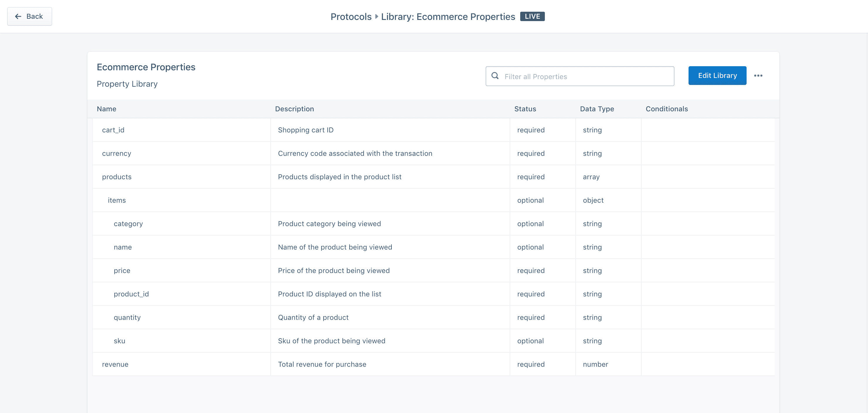Sort by the Name column header
The width and height of the screenshot is (868, 413).
[x=106, y=109]
